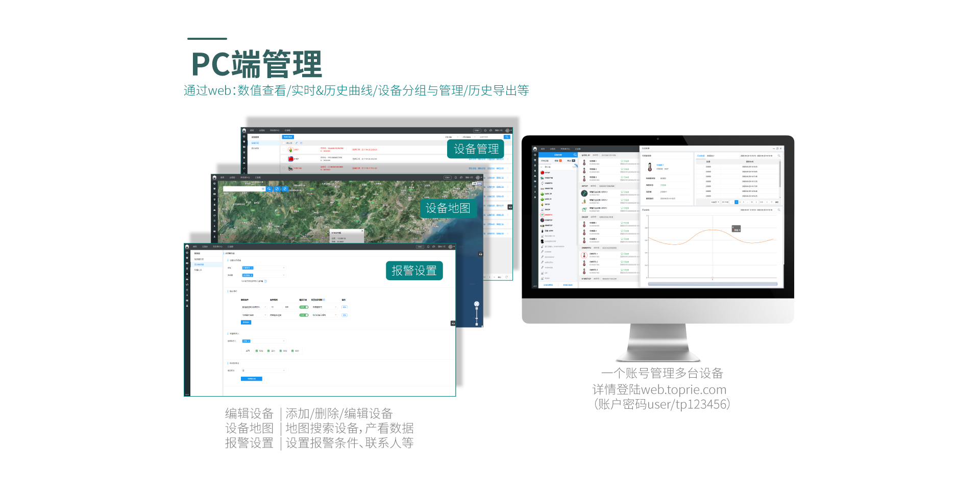980x490 pixels.
Task: Click the search icon in monitor device list
Action: tap(575, 155)
